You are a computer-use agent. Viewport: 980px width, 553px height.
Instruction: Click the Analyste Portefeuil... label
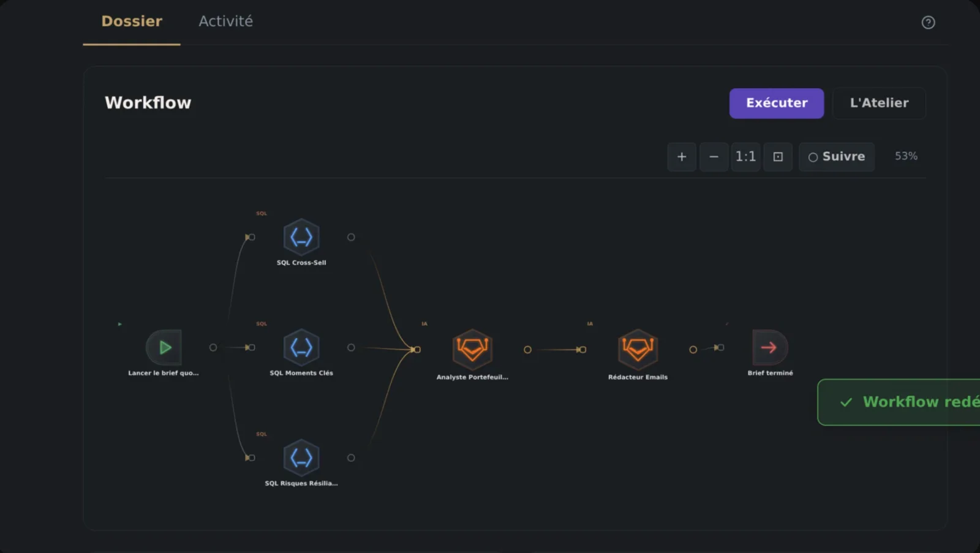click(x=472, y=377)
